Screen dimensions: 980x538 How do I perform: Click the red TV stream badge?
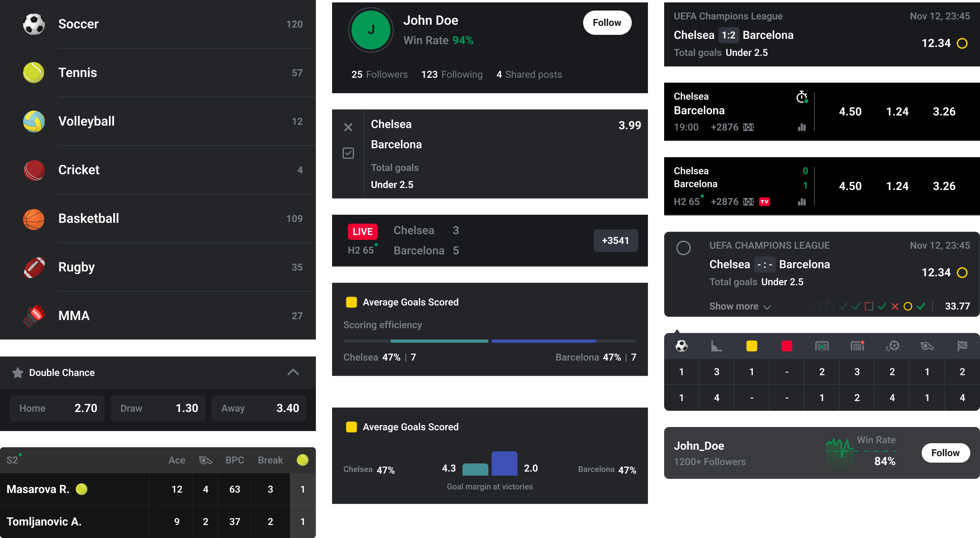[x=765, y=202]
